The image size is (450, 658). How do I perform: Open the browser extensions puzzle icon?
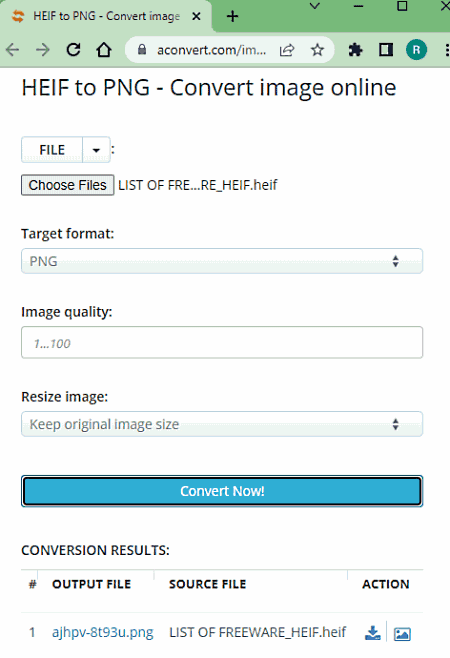point(355,50)
